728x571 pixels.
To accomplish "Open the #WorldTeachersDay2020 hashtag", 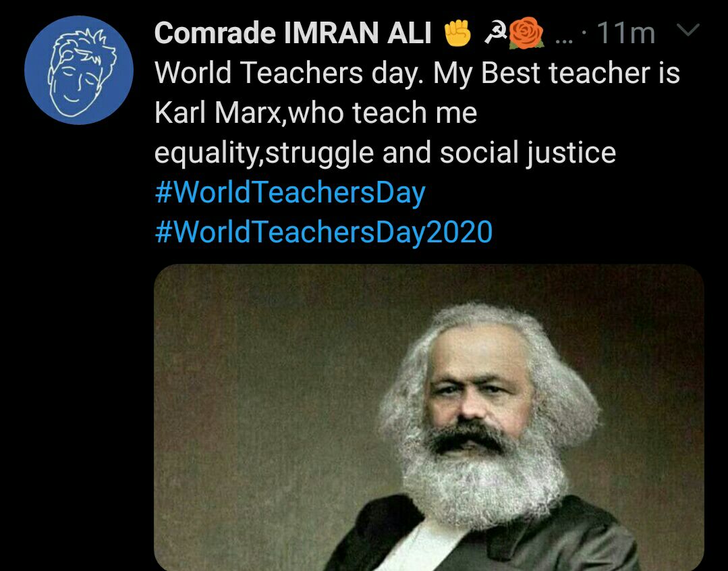I will coord(324,232).
